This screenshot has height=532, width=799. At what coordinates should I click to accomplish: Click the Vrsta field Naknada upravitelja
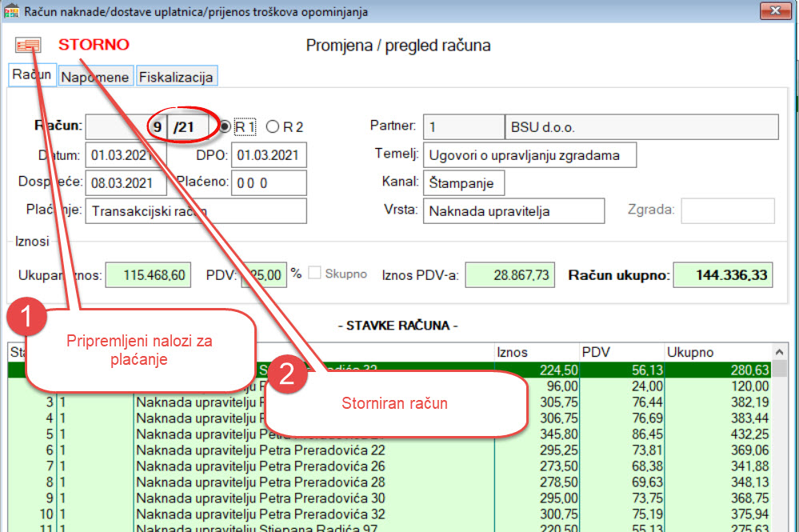tap(513, 211)
